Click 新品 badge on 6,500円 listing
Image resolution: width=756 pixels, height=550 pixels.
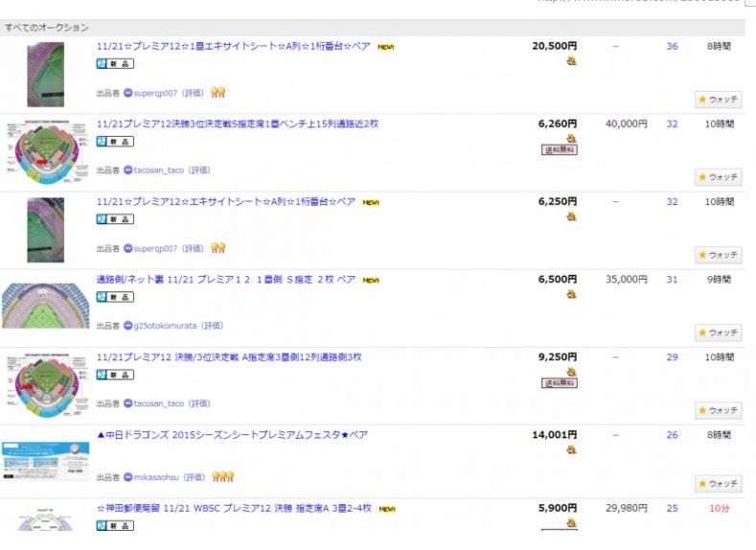[x=115, y=297]
